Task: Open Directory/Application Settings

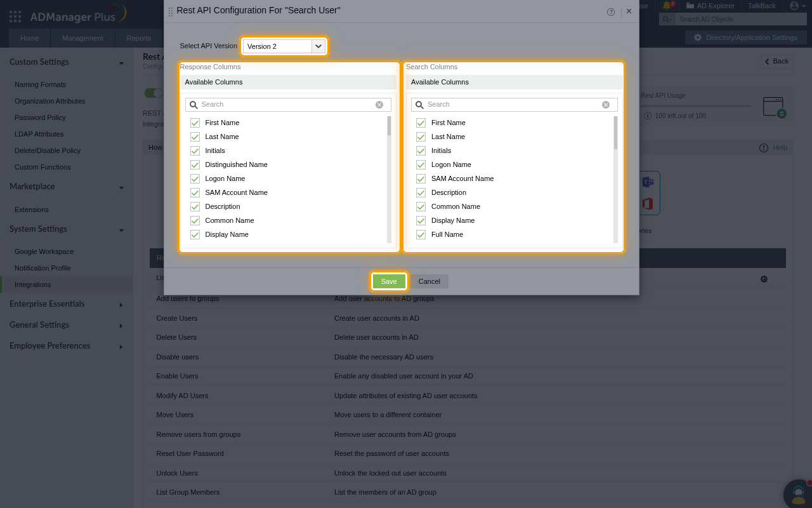Action: point(745,37)
